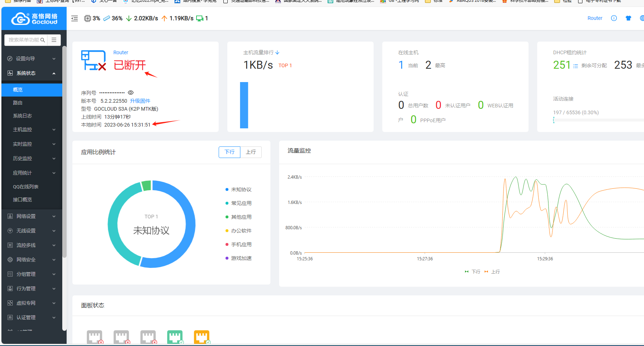Click the list menu icon beside search
This screenshot has height=346, width=644.
pyautogui.click(x=54, y=40)
